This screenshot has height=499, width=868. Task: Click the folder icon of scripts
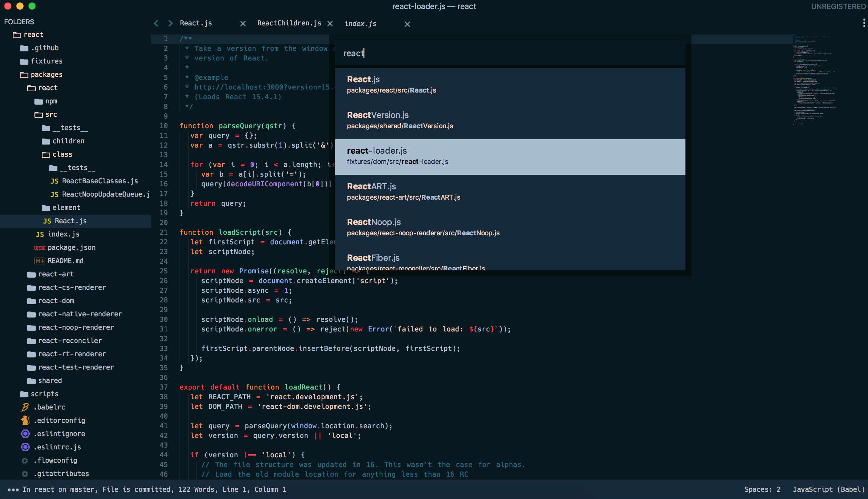point(24,394)
